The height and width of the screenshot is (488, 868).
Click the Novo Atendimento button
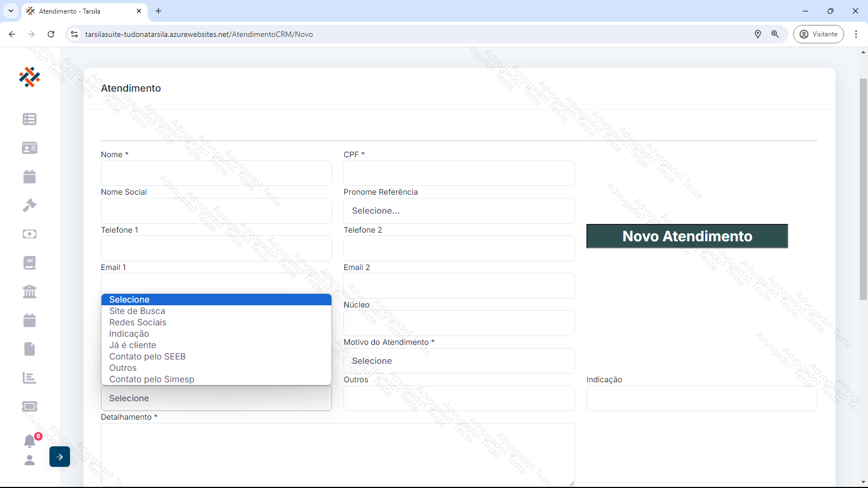click(x=687, y=236)
